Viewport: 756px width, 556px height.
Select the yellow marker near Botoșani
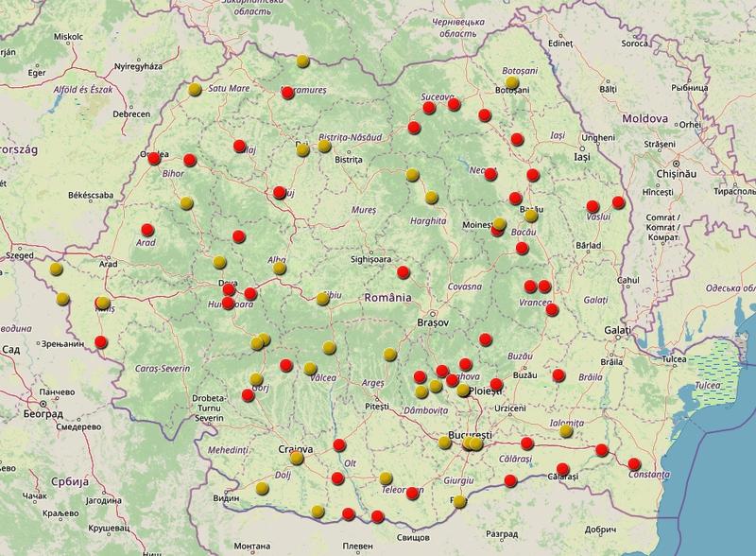pos(511,83)
